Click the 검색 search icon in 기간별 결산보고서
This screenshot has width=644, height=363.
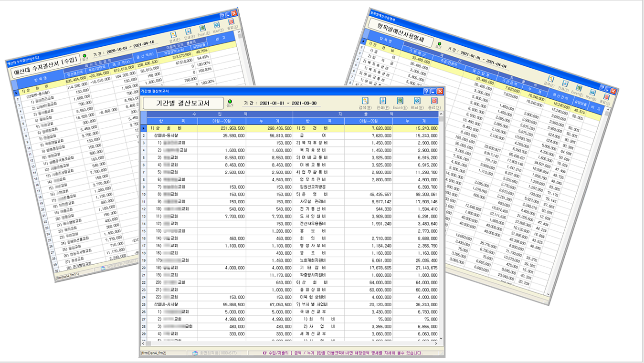(x=365, y=101)
